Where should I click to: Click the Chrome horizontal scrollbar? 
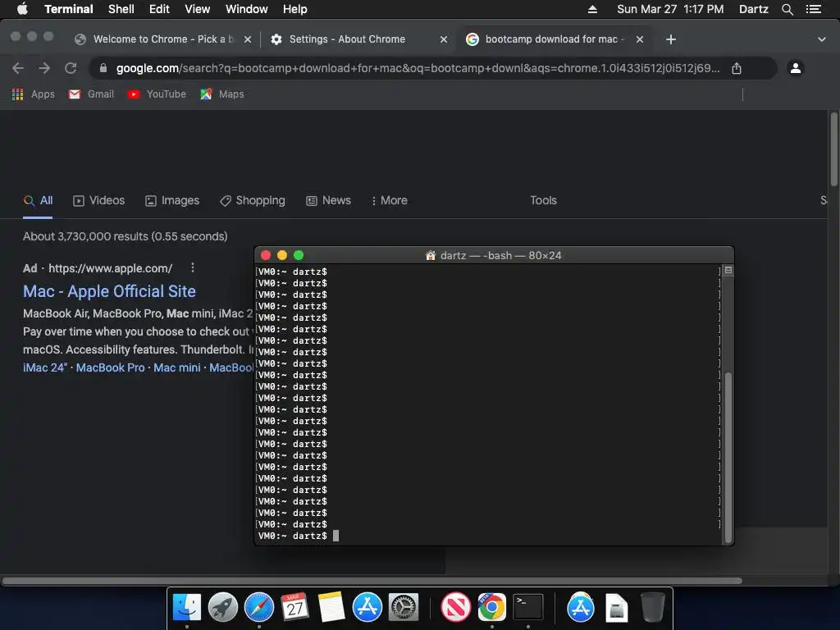(x=372, y=581)
